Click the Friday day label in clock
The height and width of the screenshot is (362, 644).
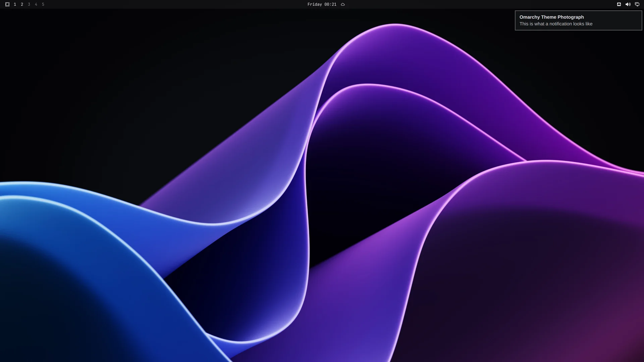coord(315,4)
